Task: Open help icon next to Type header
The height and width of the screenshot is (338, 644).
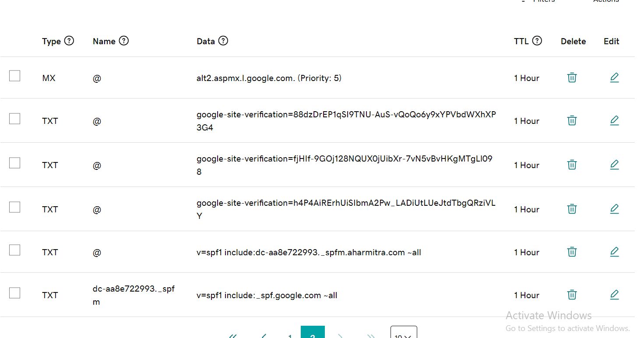Action: tap(69, 41)
